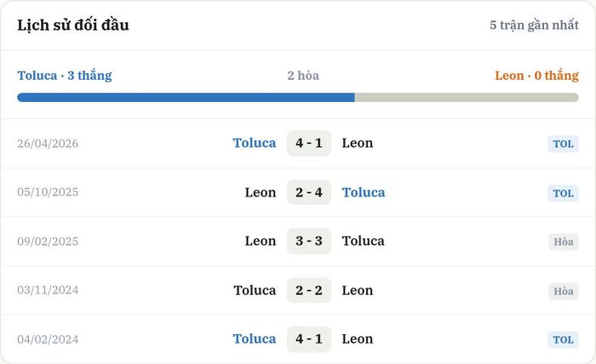This screenshot has width=596, height=364.
Task: Click the TOL badge for 05/10/2025 match
Action: [x=563, y=193]
